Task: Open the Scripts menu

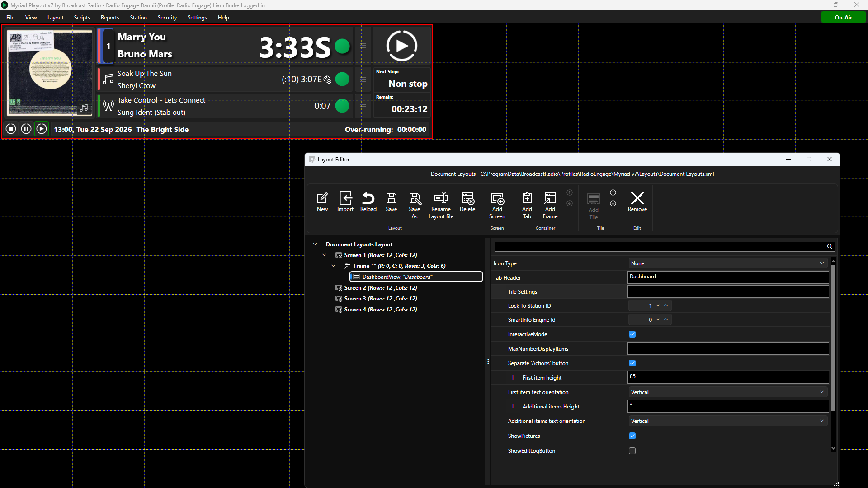Action: 82,18
